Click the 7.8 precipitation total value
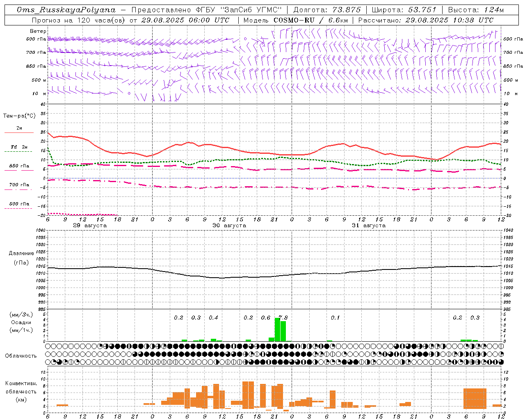This screenshot has width=525, height=420. point(283,318)
